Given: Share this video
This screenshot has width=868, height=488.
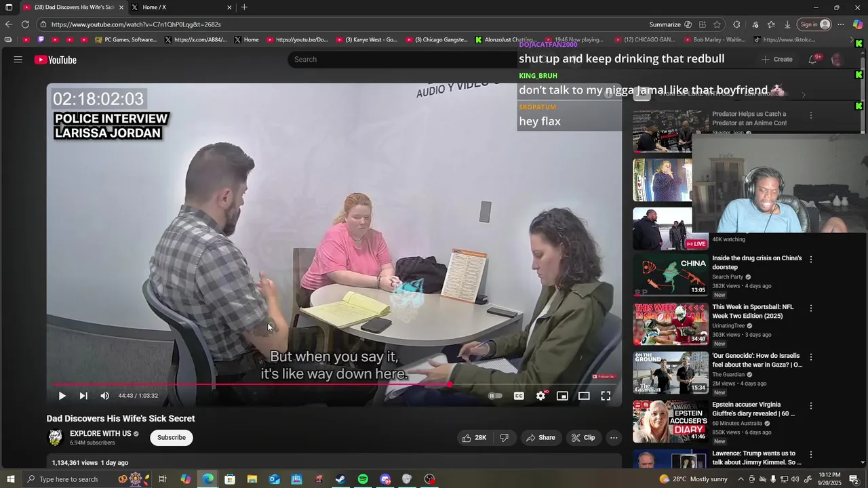Looking at the screenshot, I should click(540, 438).
